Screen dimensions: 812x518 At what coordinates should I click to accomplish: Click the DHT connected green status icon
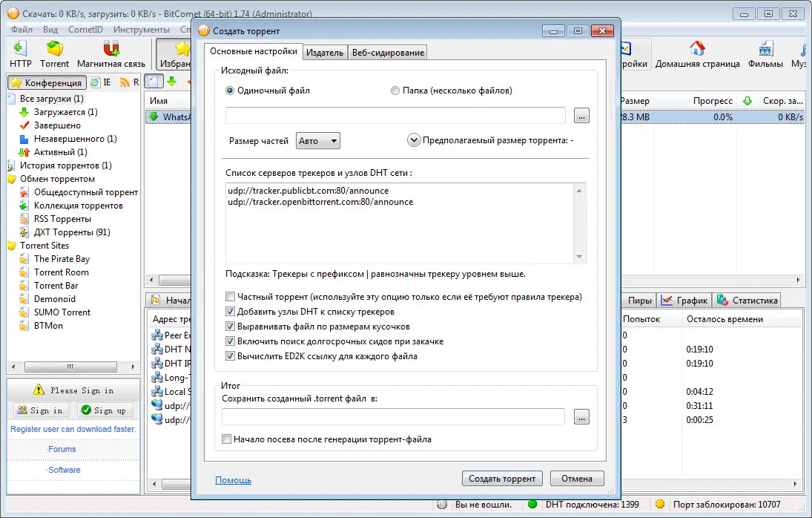tap(532, 504)
